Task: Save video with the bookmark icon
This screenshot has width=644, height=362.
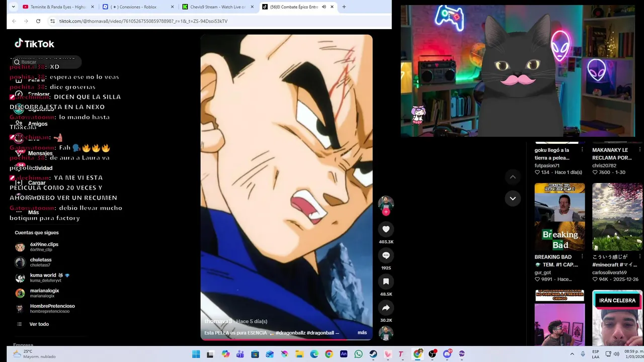Action: (x=386, y=282)
